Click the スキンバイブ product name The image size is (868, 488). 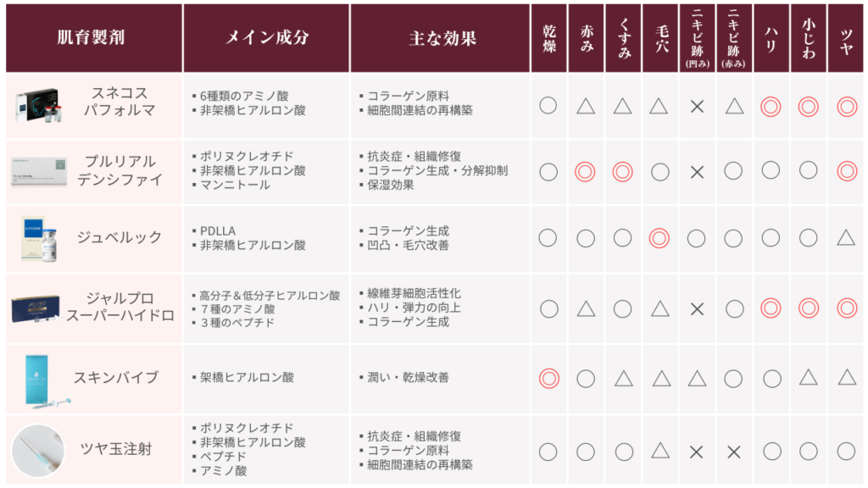point(116,377)
